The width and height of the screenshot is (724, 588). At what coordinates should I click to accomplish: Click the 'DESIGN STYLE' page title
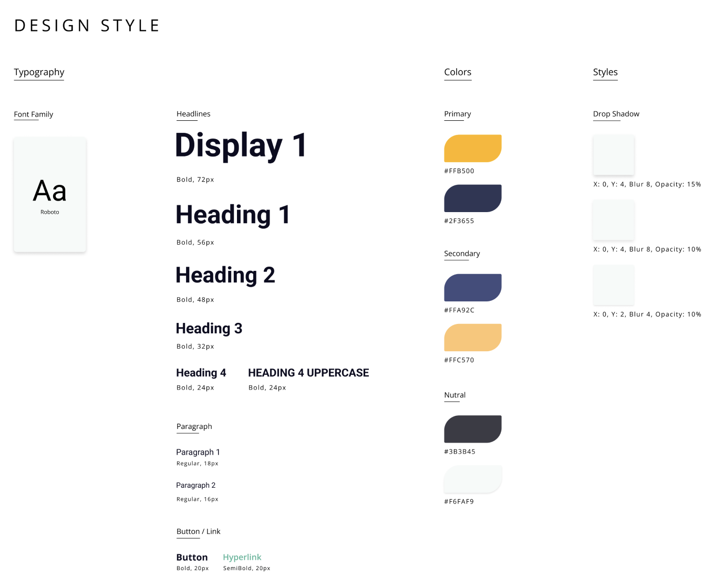pos(87,26)
